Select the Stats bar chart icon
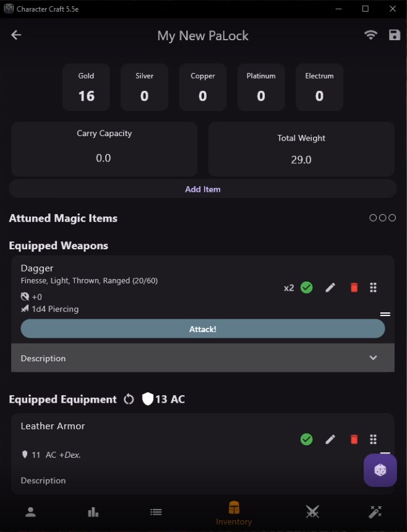407x532 pixels. point(93,512)
